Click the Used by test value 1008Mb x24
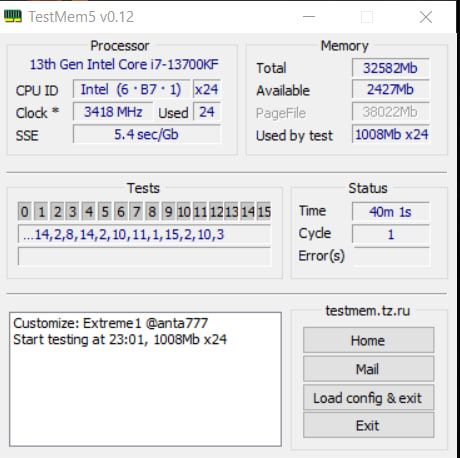Image resolution: width=460 pixels, height=458 pixels. pos(391,134)
